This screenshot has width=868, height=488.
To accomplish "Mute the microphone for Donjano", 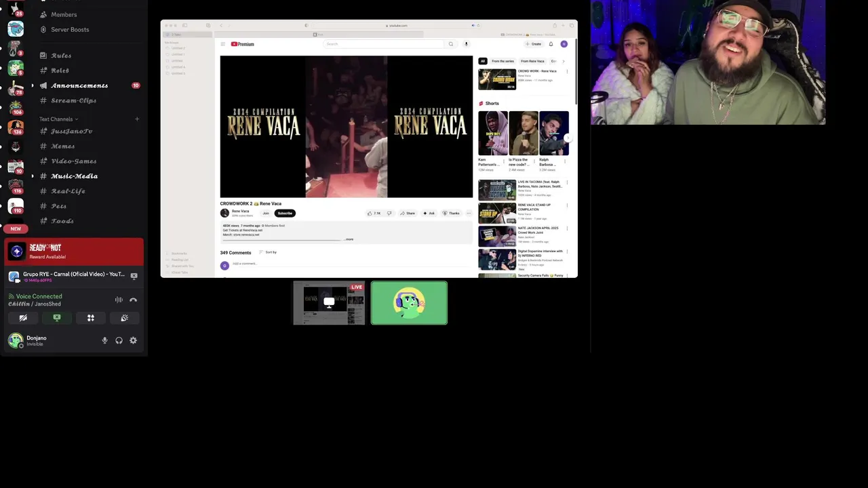I will (x=104, y=340).
